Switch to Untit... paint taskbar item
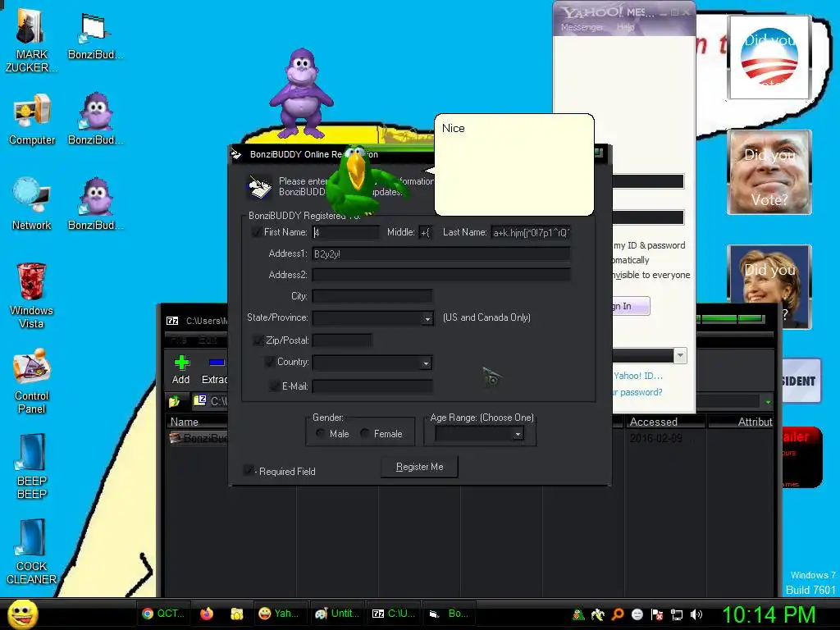840x630 pixels. point(336,614)
